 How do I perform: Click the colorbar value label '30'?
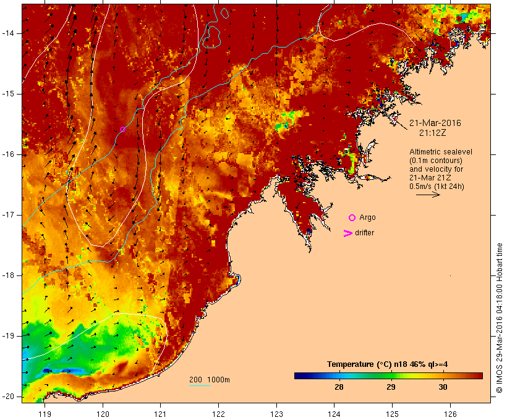pos(443,387)
